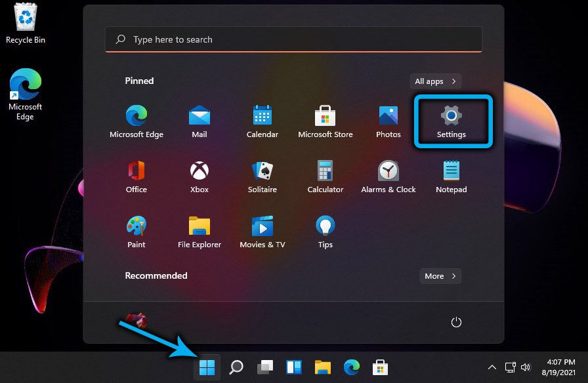Open the user account profile picture

pyautogui.click(x=136, y=322)
